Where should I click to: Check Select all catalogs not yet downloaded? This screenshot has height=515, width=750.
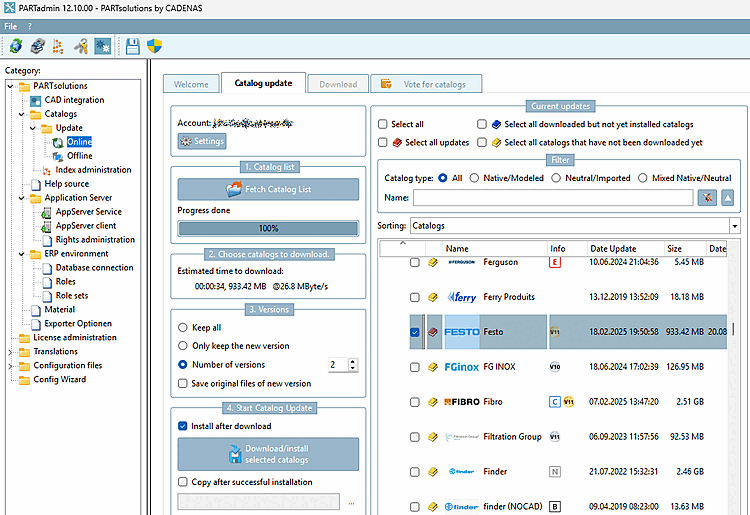tap(482, 142)
